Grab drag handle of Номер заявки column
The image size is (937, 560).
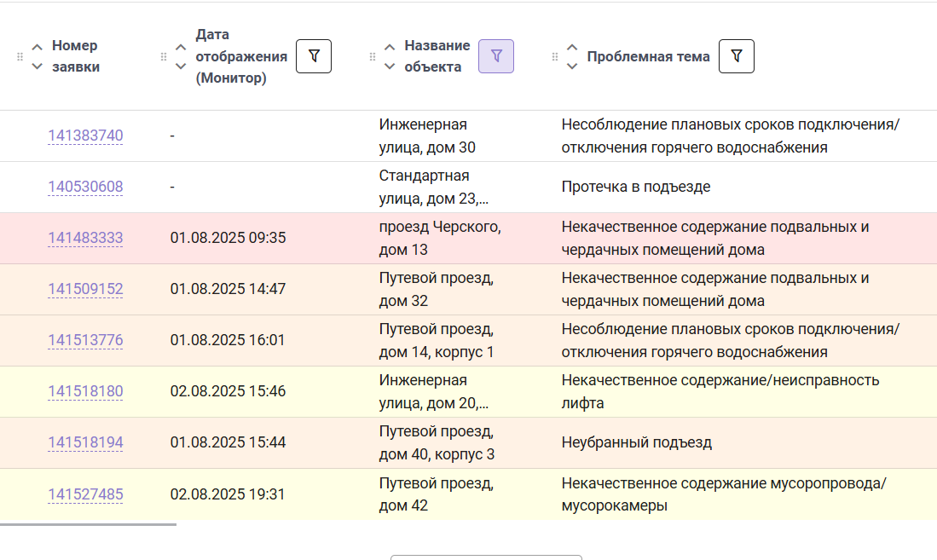20,57
